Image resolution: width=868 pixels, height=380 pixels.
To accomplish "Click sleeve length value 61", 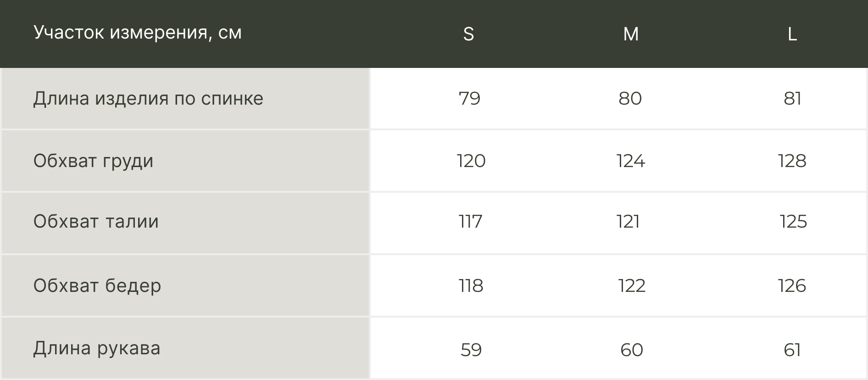I will [x=792, y=350].
